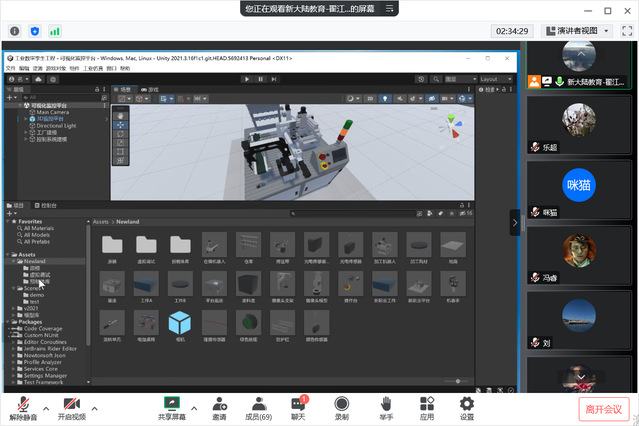
Task: Click the red Leave Meeting button
Action: (x=604, y=408)
